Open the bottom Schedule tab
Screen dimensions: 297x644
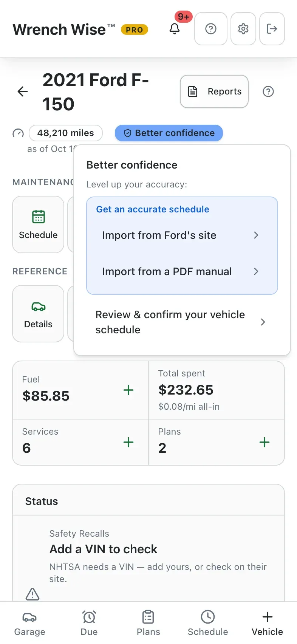pyautogui.click(x=208, y=624)
